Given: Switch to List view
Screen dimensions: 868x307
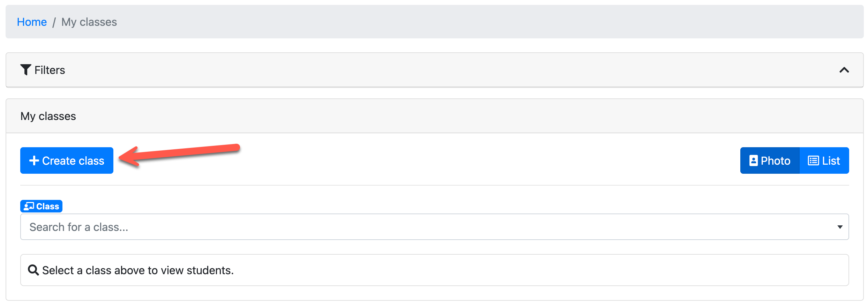Looking at the screenshot, I should (x=824, y=160).
